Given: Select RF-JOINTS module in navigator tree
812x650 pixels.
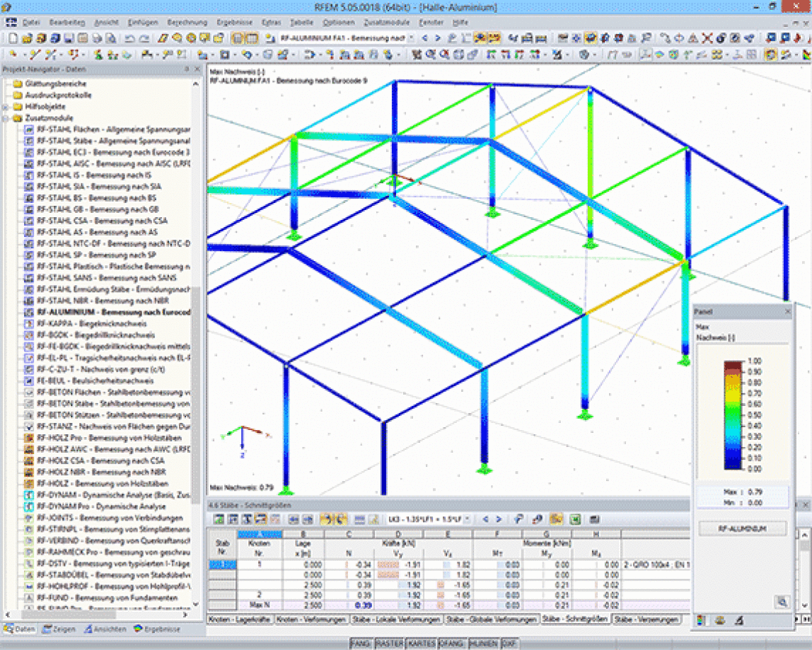Looking at the screenshot, I should (110, 518).
